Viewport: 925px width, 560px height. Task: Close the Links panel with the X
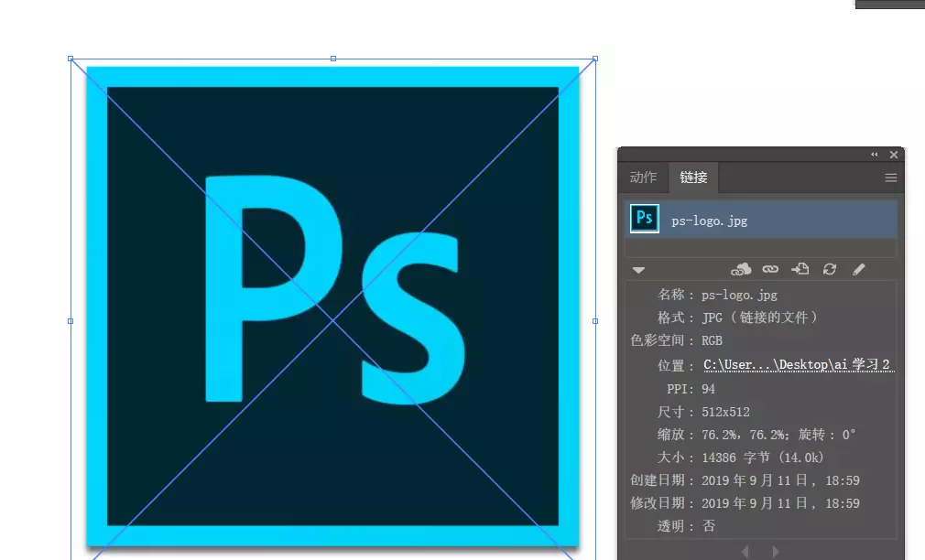coord(894,155)
